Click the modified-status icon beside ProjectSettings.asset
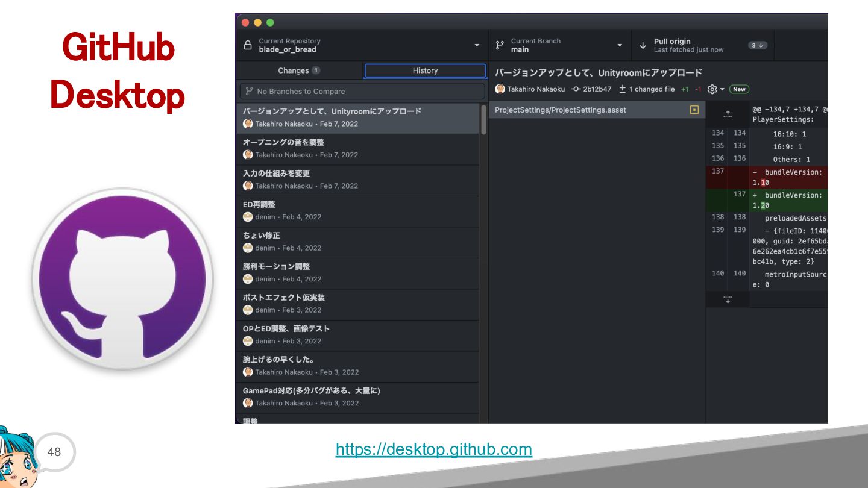Viewport: 868px width, 488px height. [x=694, y=110]
